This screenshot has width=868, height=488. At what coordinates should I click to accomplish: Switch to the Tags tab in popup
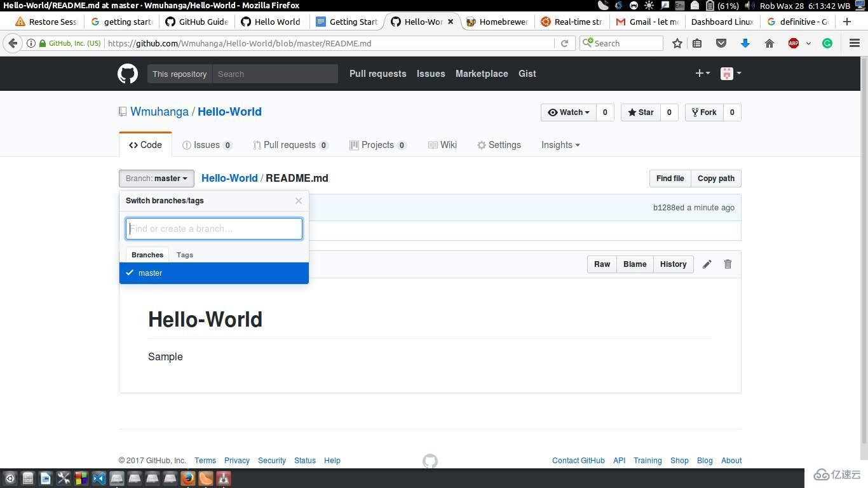(185, 255)
